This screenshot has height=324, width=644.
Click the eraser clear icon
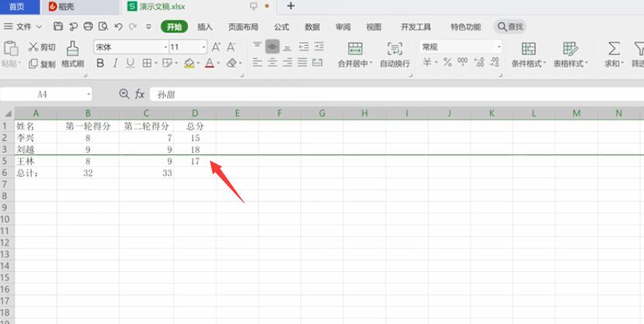click(x=232, y=63)
